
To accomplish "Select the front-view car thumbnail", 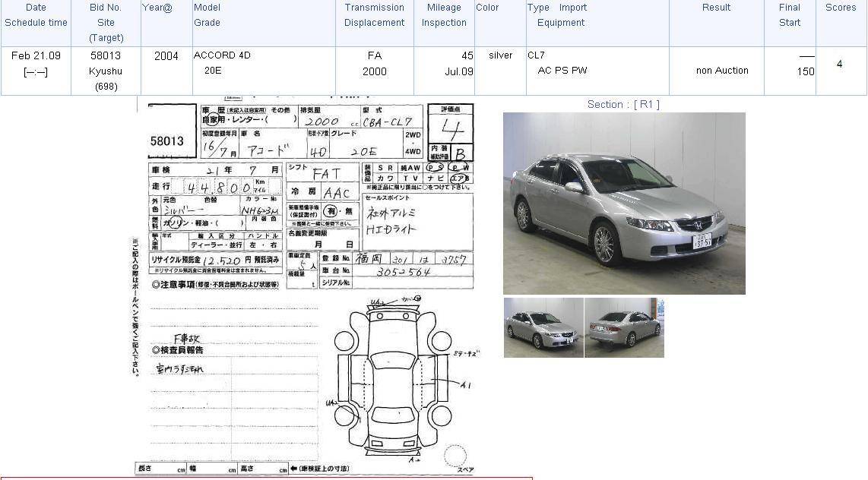I will (x=543, y=328).
